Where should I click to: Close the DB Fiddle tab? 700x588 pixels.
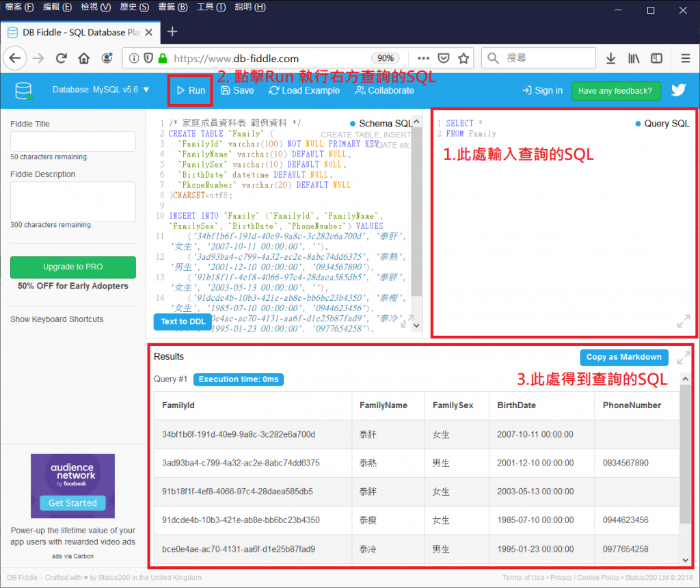tap(148, 32)
